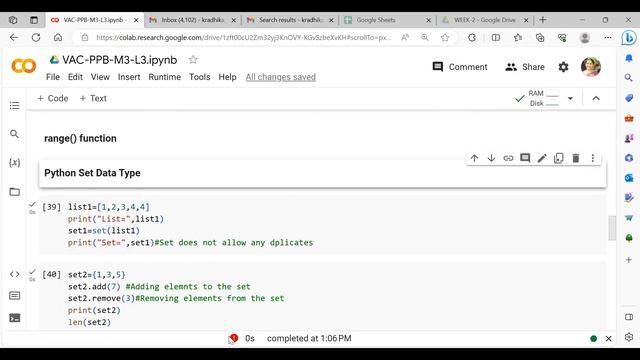Open the terminal icon in left sidebar

click(x=14, y=318)
